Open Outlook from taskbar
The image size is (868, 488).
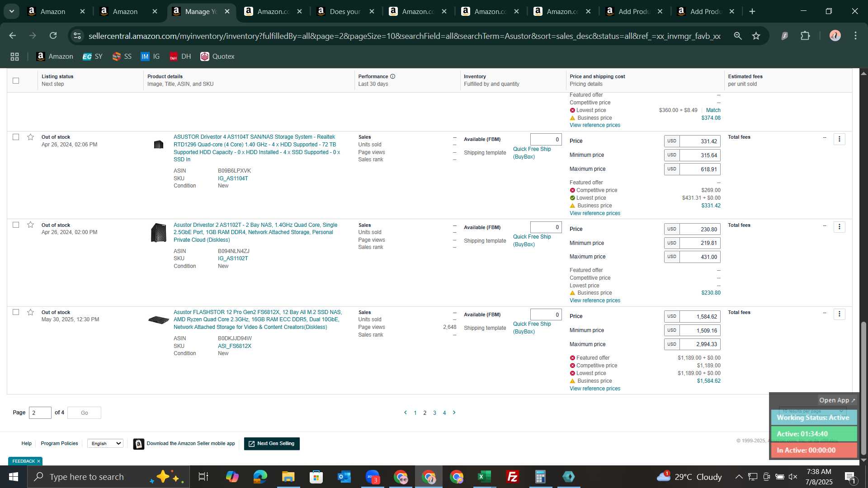[x=344, y=477]
